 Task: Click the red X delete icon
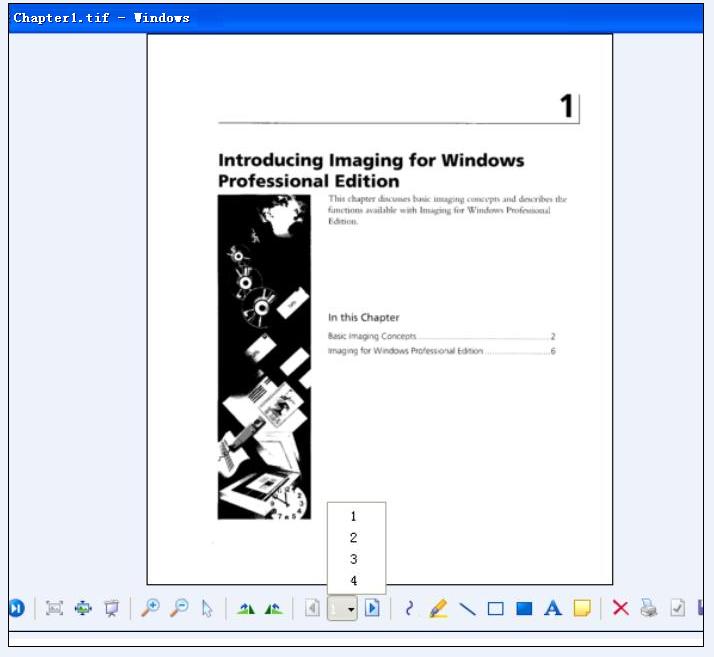pyautogui.click(x=621, y=608)
